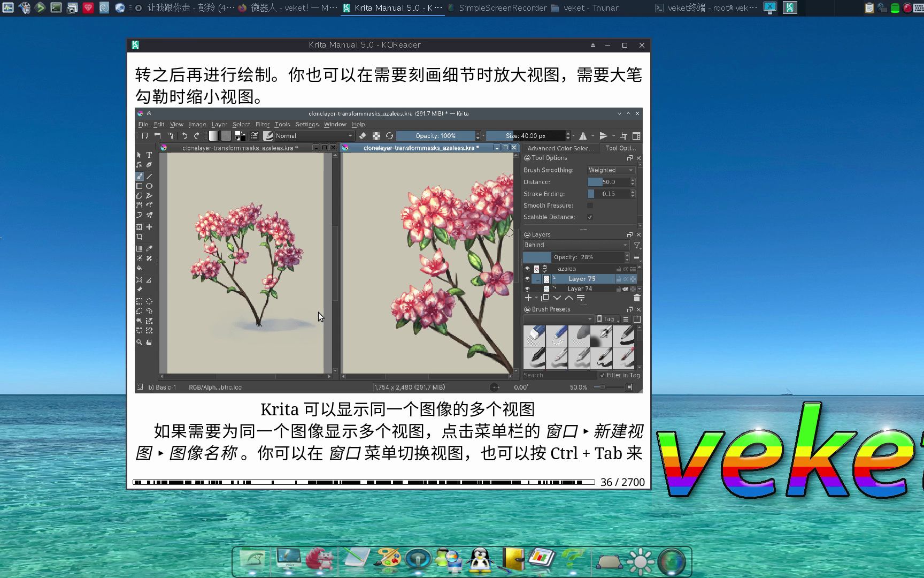Click the layer filter funnel icon
Image resolution: width=924 pixels, height=578 pixels.
tap(637, 245)
